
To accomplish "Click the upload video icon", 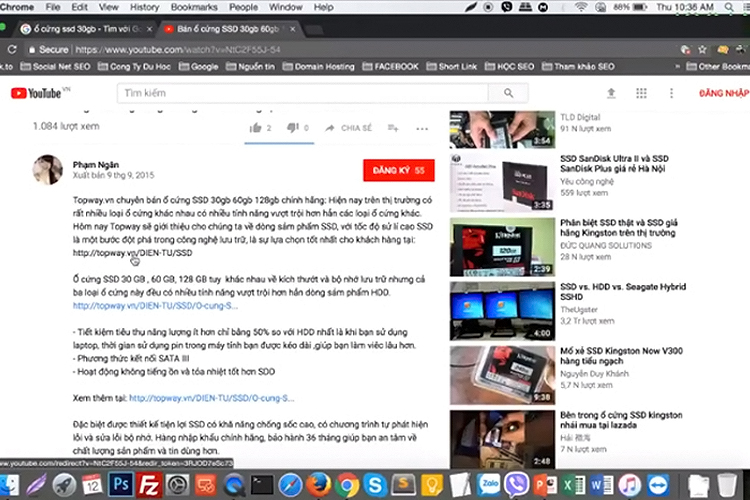I will 611,93.
